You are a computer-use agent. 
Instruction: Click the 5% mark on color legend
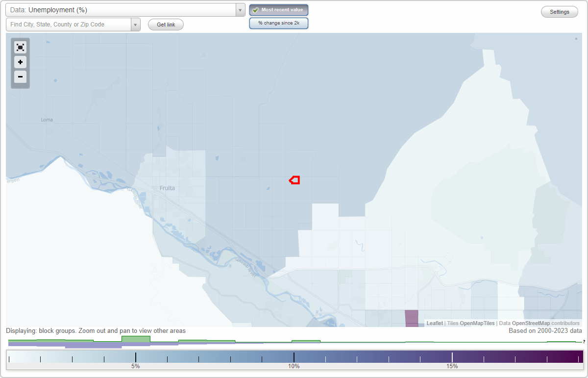point(136,366)
